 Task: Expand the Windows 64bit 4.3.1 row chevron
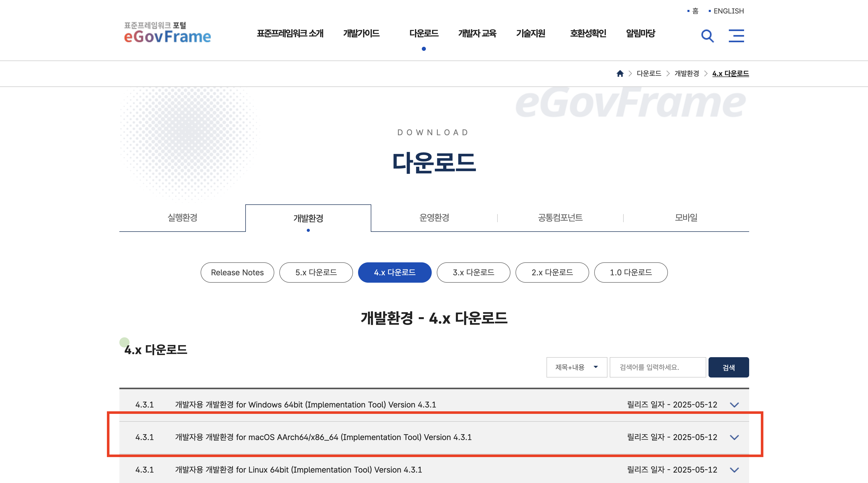pos(734,405)
